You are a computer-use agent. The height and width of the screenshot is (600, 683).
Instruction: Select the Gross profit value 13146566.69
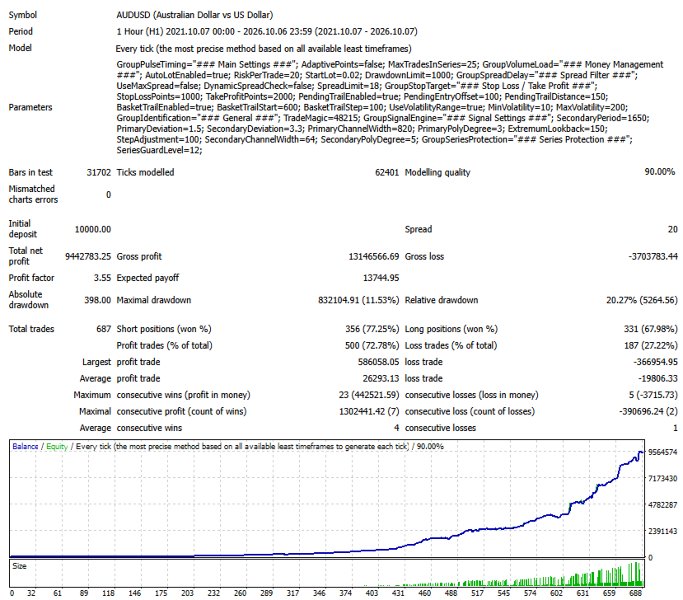click(373, 257)
